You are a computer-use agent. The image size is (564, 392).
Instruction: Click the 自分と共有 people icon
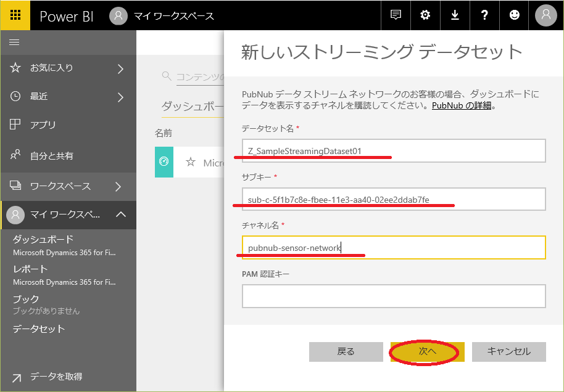[15, 155]
